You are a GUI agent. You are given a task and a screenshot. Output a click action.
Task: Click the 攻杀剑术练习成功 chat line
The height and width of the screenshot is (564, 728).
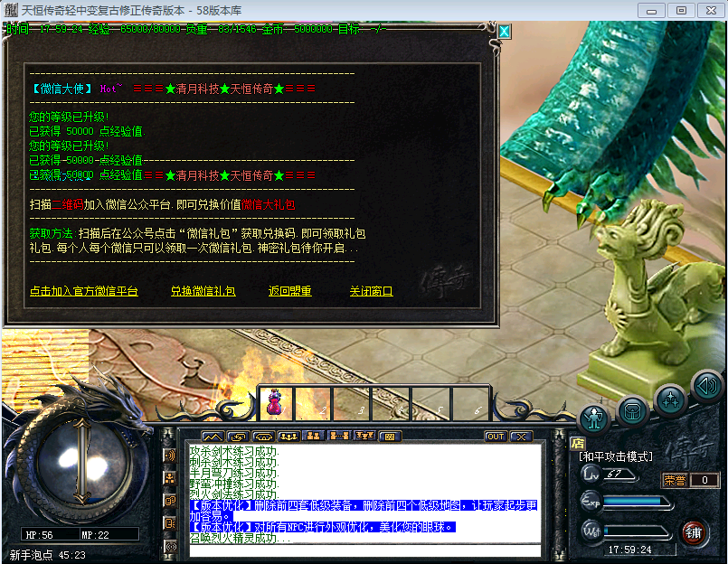234,451
